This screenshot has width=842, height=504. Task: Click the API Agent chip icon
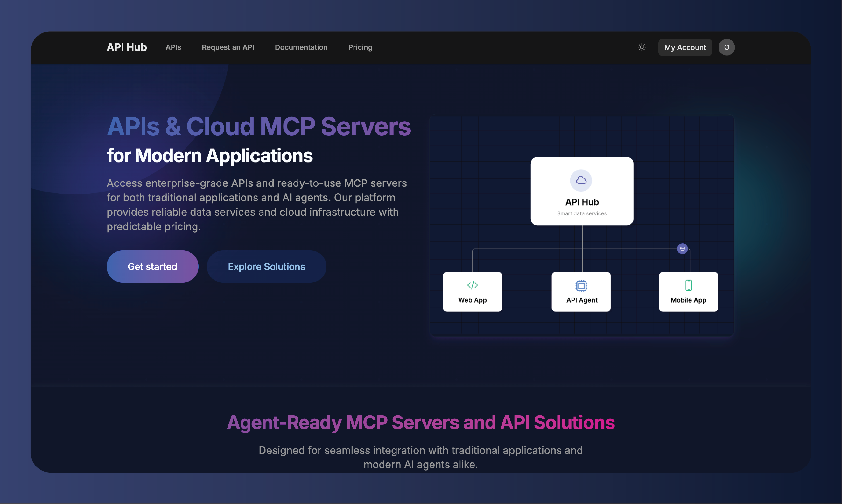pyautogui.click(x=581, y=286)
